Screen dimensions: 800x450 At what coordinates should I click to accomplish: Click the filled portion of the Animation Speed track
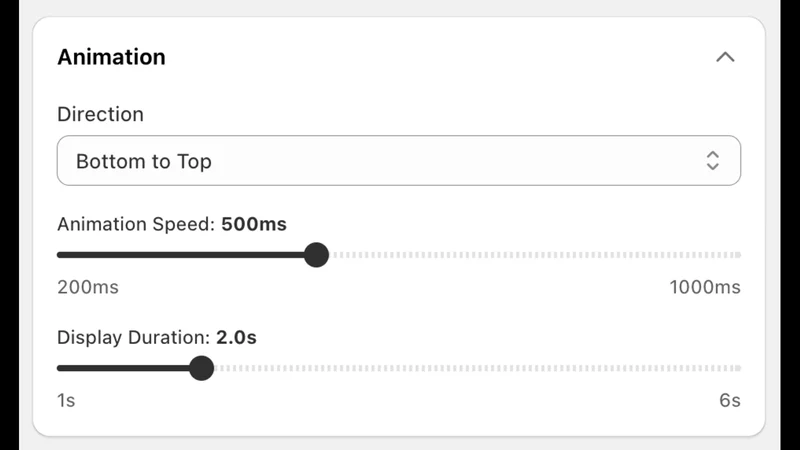[181, 255]
